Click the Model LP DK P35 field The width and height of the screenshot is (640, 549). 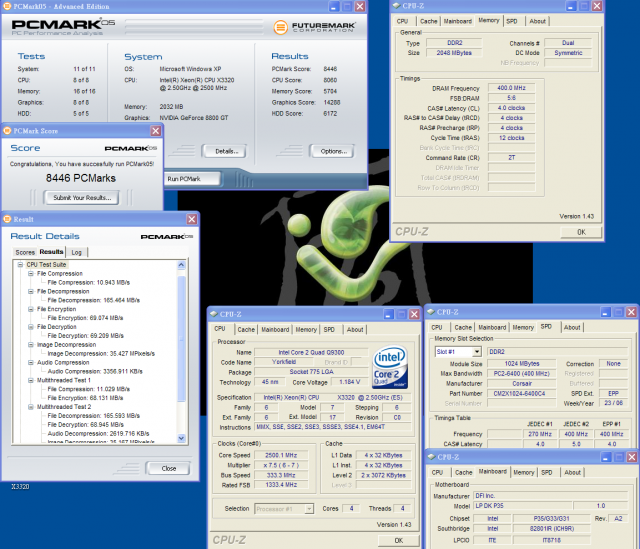pos(522,506)
